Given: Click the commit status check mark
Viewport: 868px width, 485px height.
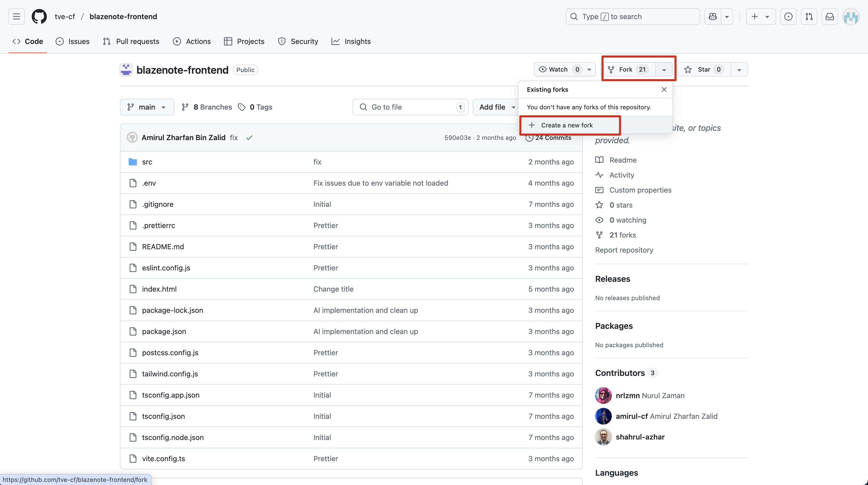Looking at the screenshot, I should click(249, 138).
